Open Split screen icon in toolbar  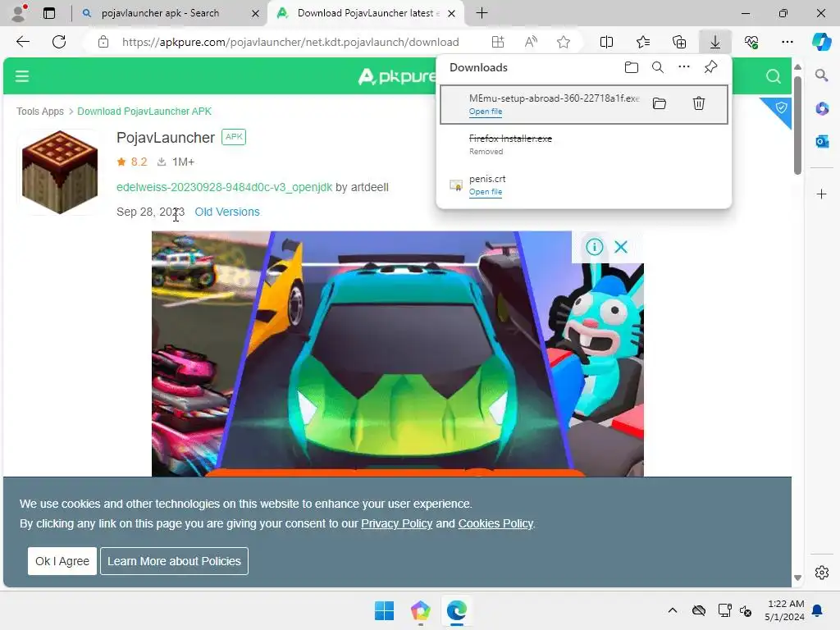tap(606, 42)
